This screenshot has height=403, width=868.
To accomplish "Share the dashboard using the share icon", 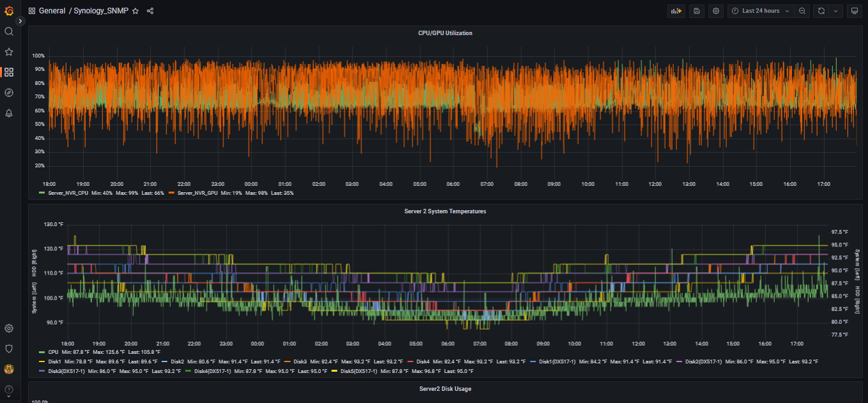I will [x=150, y=11].
